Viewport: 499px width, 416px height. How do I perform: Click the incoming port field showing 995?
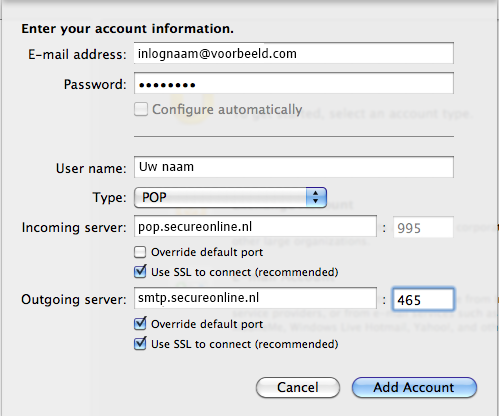click(423, 228)
